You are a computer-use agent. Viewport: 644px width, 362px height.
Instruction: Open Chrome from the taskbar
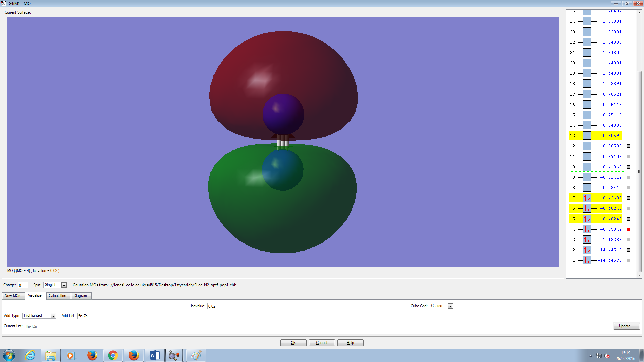click(x=113, y=355)
